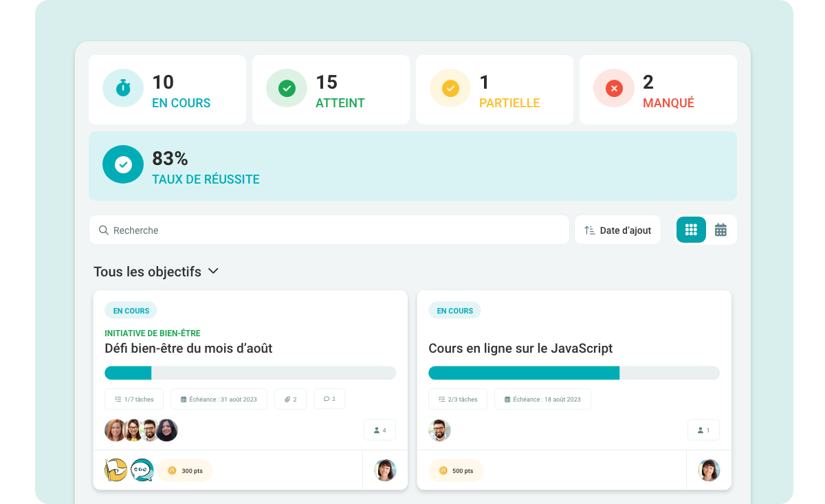Click the yellow check icon beside PARTIELLE

(x=450, y=88)
